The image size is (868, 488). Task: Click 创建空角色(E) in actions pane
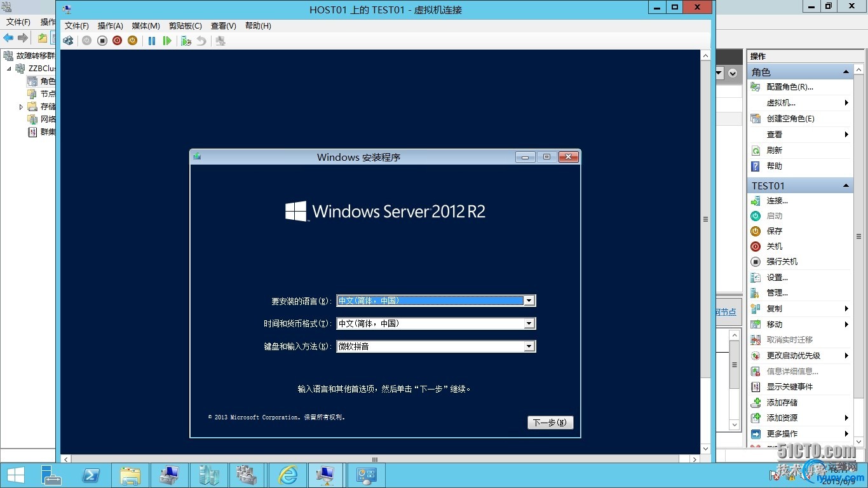(x=790, y=119)
